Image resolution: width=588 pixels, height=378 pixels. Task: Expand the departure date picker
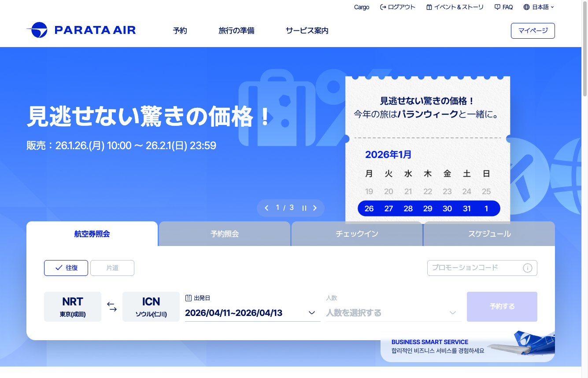pyautogui.click(x=311, y=313)
